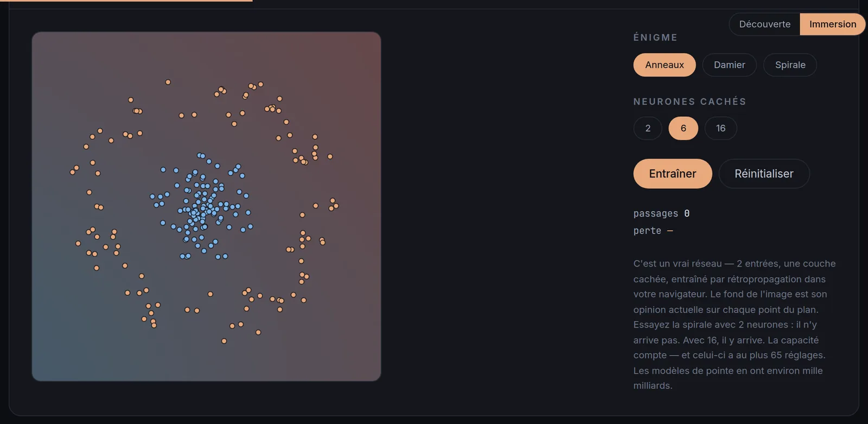
Task: Set hidden neurons to 16
Action: tap(720, 128)
